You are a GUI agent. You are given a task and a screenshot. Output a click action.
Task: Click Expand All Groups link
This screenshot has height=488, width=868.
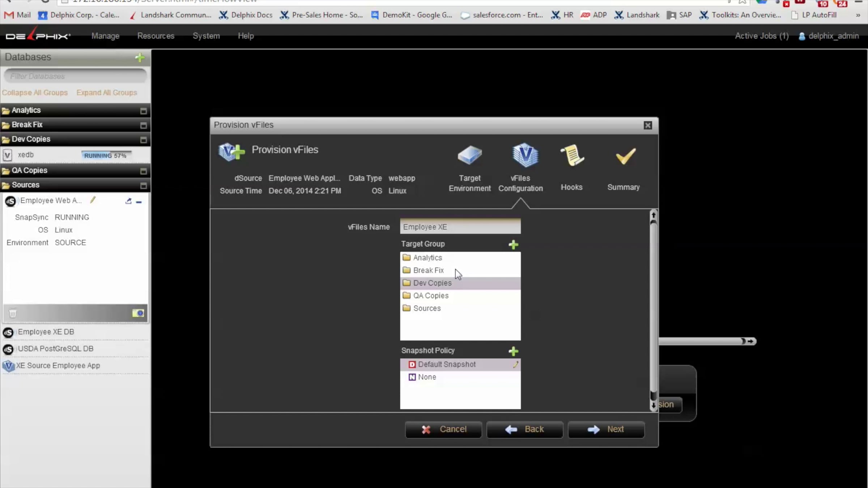[x=107, y=93]
